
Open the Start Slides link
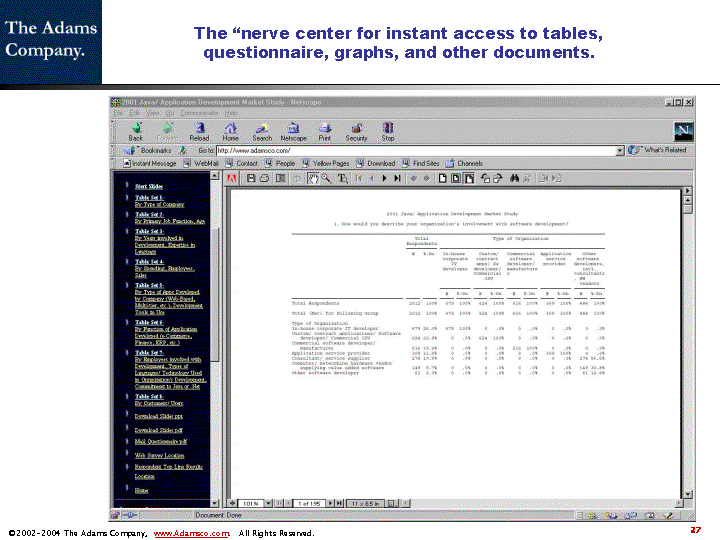click(x=149, y=186)
